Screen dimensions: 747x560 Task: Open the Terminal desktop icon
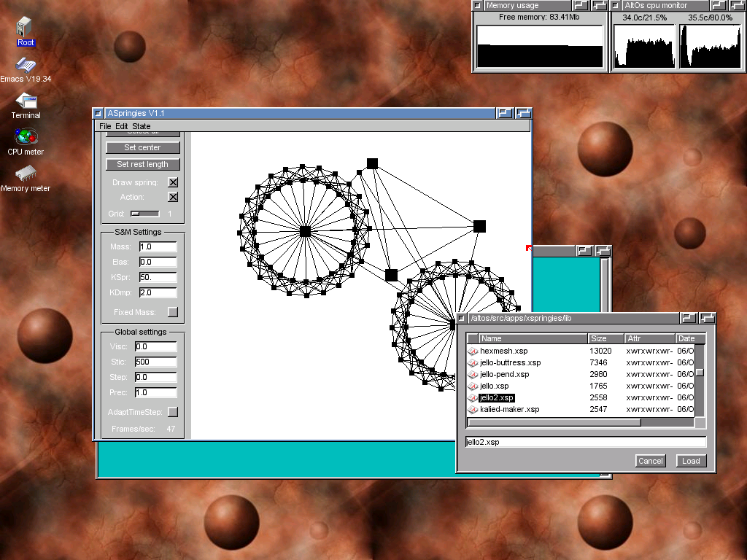[x=26, y=106]
